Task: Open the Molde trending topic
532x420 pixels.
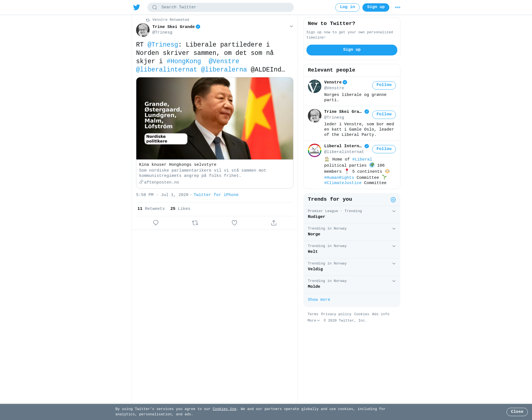Action: 352,284
